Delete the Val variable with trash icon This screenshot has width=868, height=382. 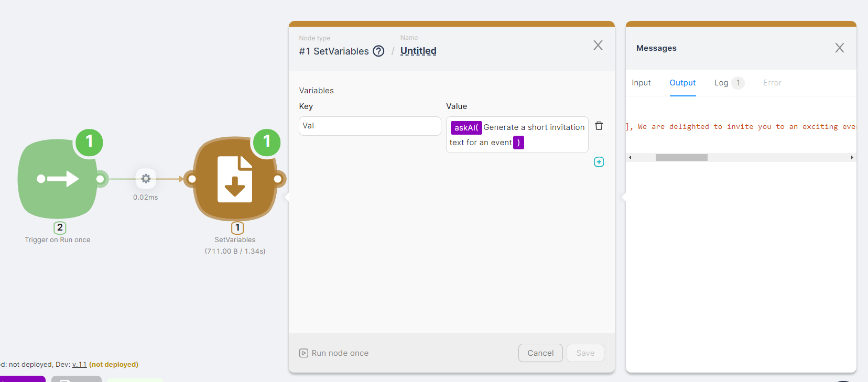point(599,126)
